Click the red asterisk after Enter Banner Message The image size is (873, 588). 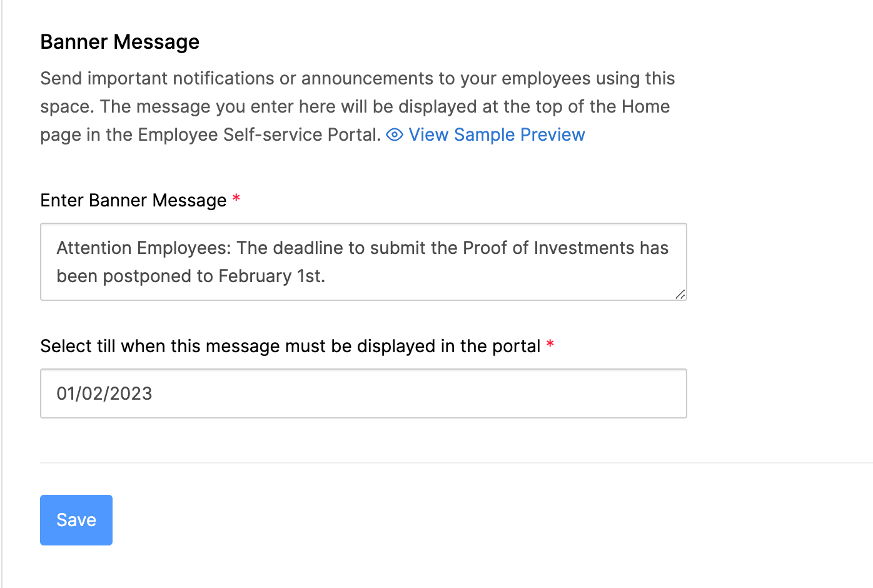click(236, 199)
